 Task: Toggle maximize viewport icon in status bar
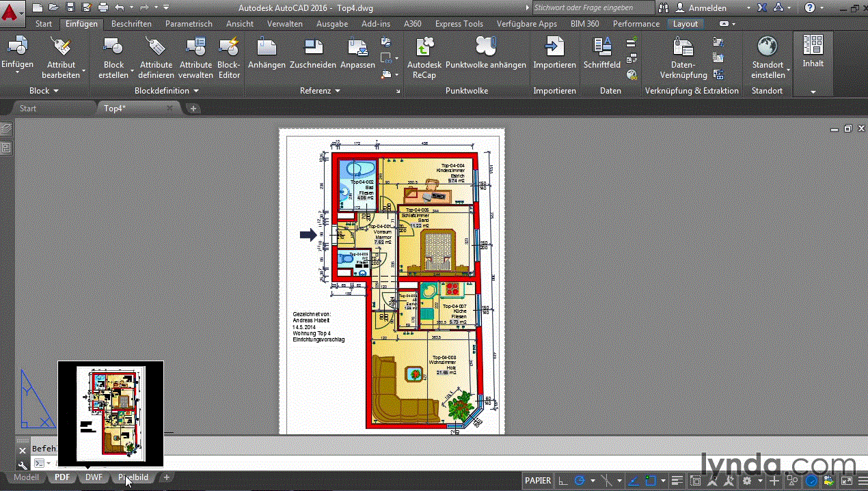pos(695,481)
